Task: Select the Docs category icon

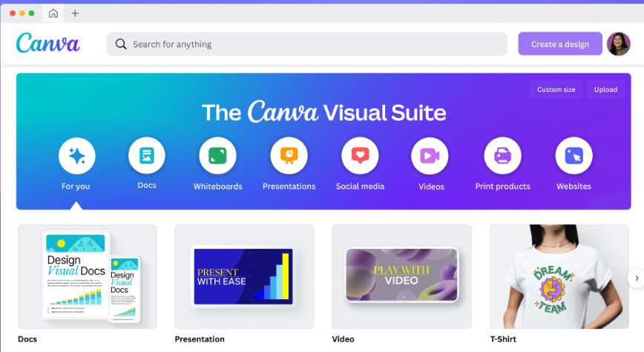Action: tap(147, 156)
